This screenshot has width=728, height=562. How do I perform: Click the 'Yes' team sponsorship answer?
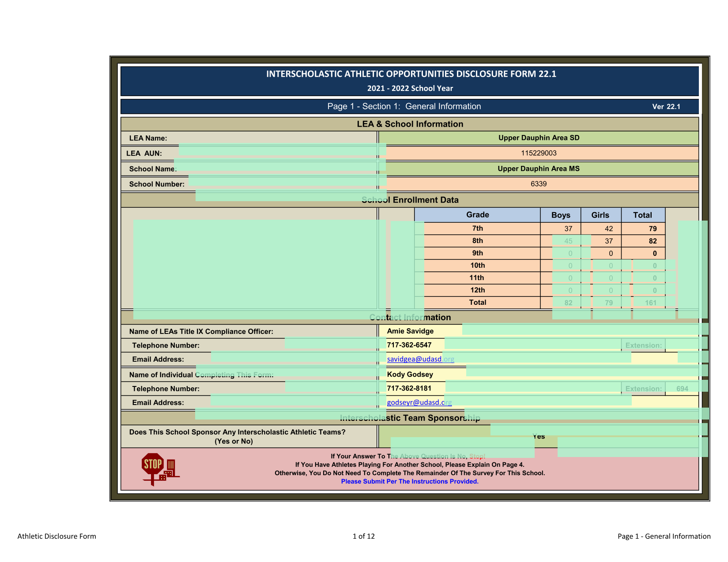539,436
